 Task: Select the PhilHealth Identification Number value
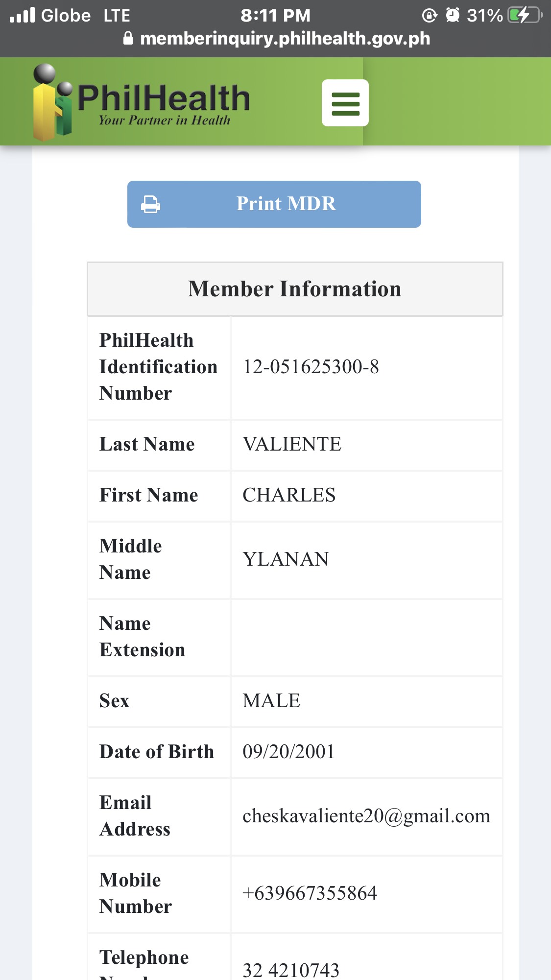[311, 367]
